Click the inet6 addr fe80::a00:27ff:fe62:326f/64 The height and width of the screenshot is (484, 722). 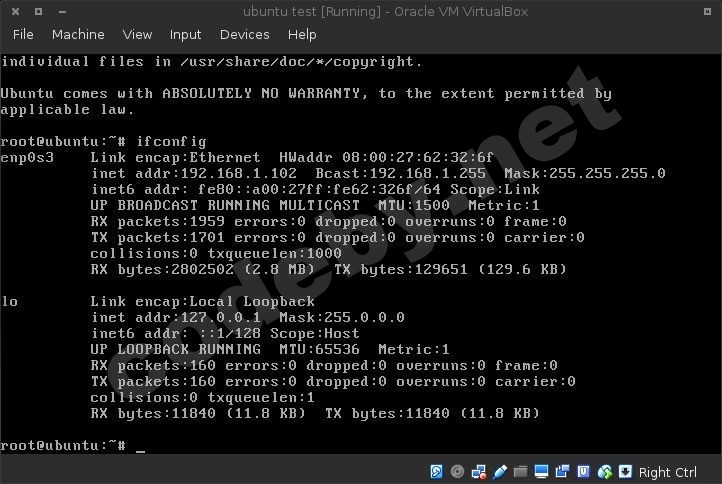pos(266,189)
